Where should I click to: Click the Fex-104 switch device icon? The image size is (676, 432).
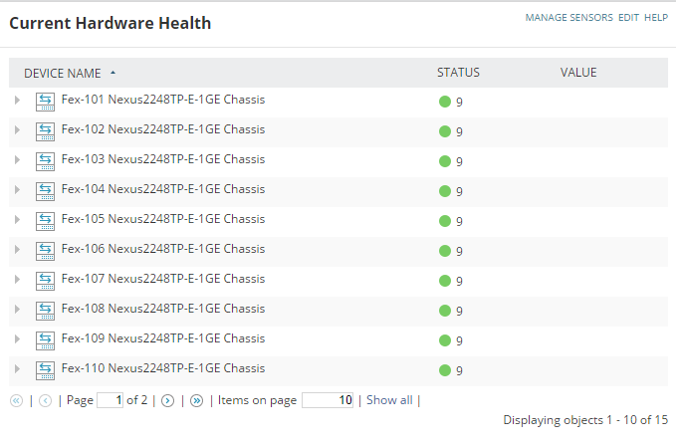coord(45,191)
